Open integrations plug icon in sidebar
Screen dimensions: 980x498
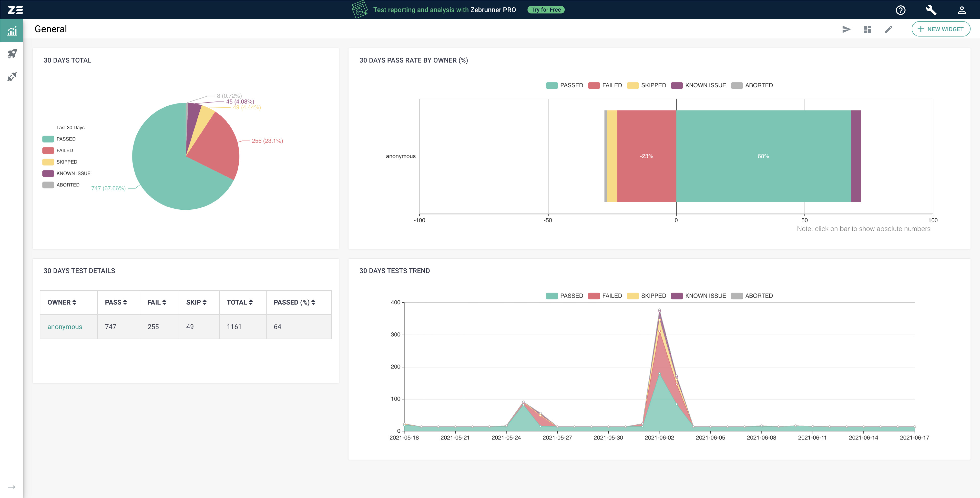click(x=12, y=77)
